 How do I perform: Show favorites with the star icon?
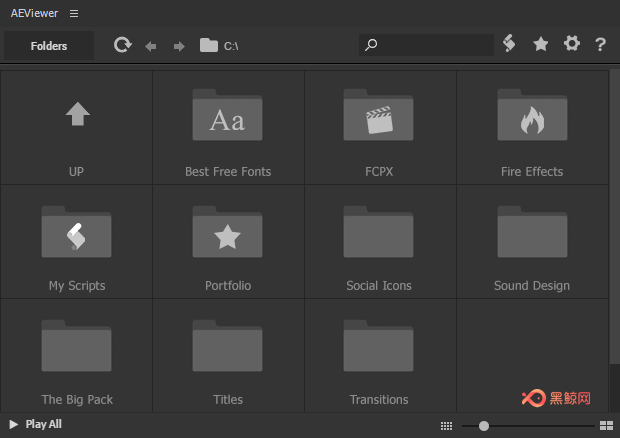[x=541, y=44]
